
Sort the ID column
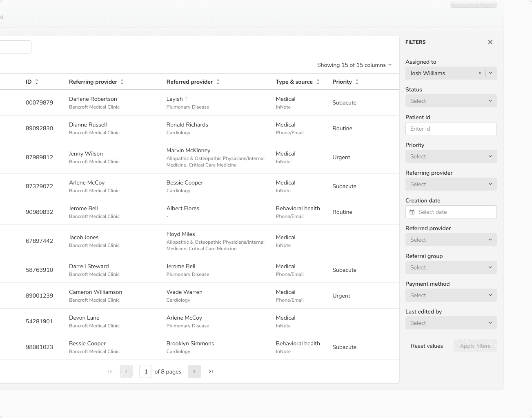36,82
